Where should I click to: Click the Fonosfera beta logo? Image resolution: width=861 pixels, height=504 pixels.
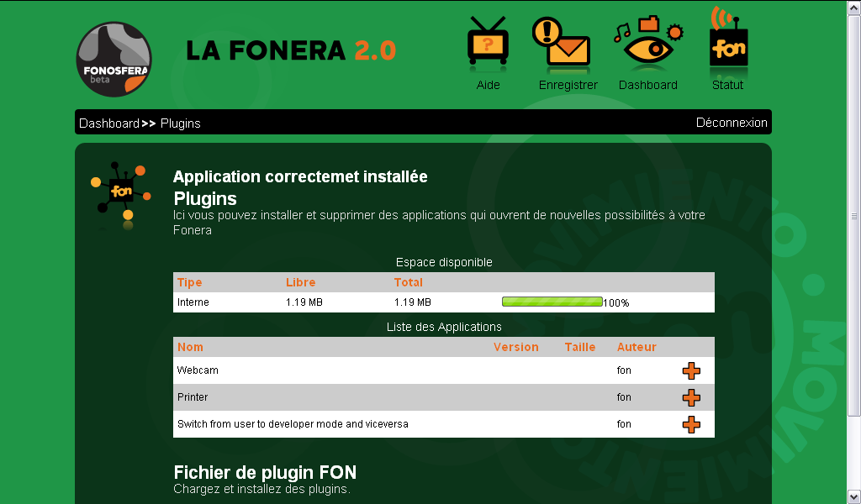coord(114,60)
